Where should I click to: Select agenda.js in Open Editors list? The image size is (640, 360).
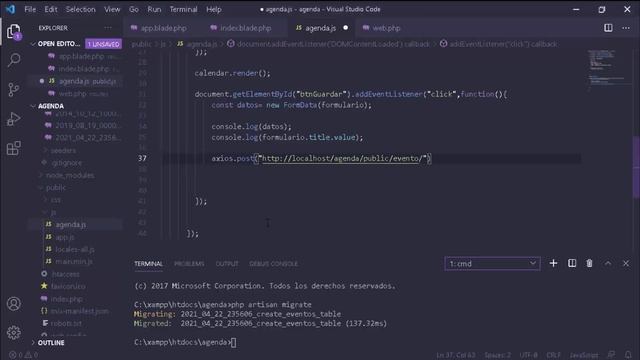(x=87, y=81)
